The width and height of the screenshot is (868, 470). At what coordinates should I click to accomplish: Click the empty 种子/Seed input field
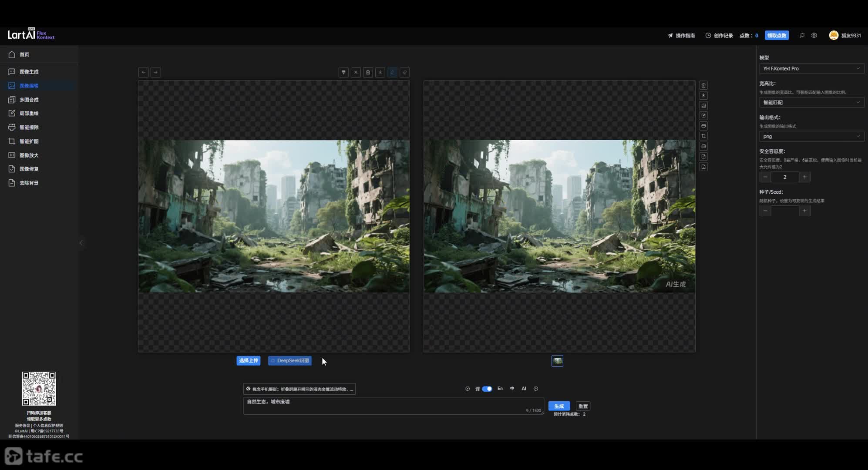click(785, 211)
